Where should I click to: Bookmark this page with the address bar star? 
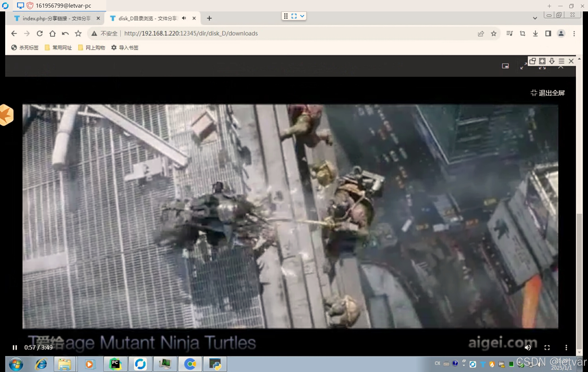[494, 33]
